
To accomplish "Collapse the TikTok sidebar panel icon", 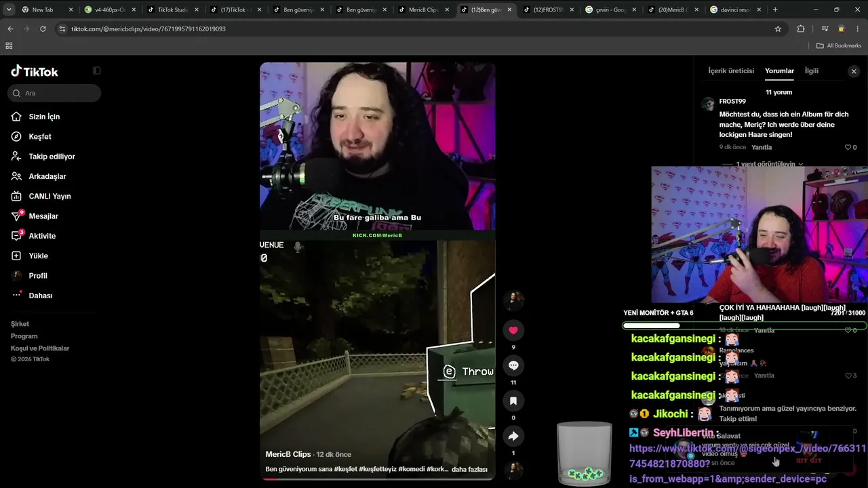I will click(x=97, y=70).
